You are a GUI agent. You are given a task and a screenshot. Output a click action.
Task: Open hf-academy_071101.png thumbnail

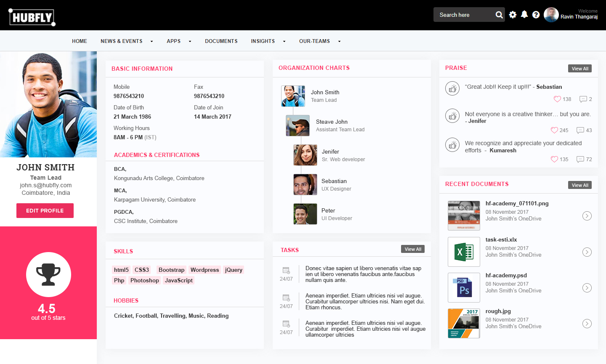point(464,215)
